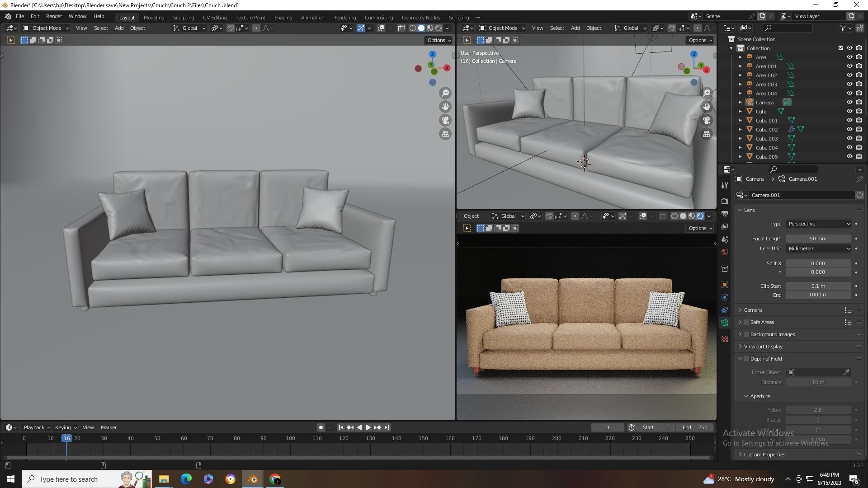Viewport: 868px width, 488px height.
Task: Toggle visibility eye for Cube.005
Action: coord(849,157)
